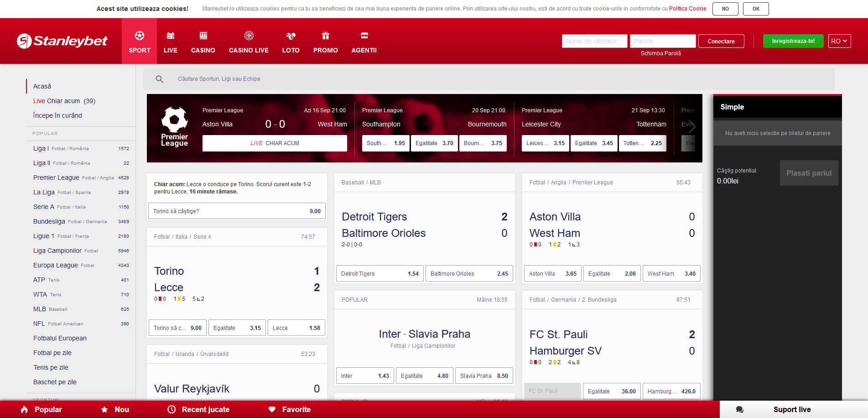Switch to the AGENTII menu tab
Viewport: 868px width, 418px height.
tap(364, 50)
